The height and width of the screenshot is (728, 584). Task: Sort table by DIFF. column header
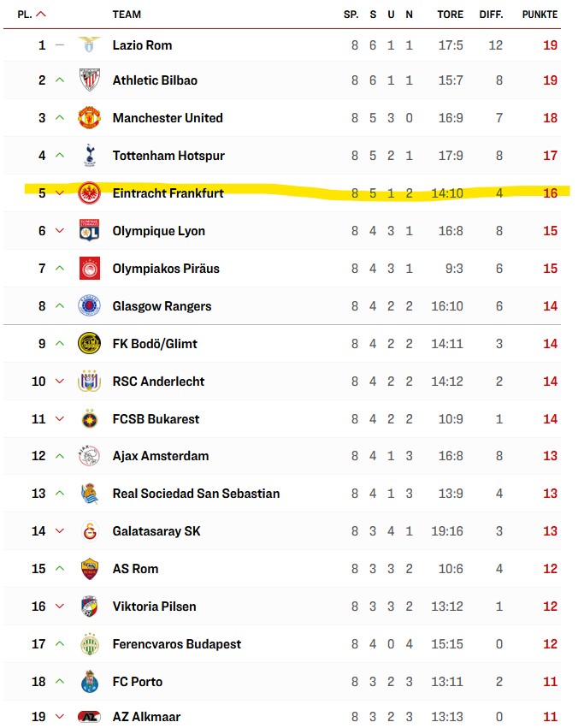492,15
